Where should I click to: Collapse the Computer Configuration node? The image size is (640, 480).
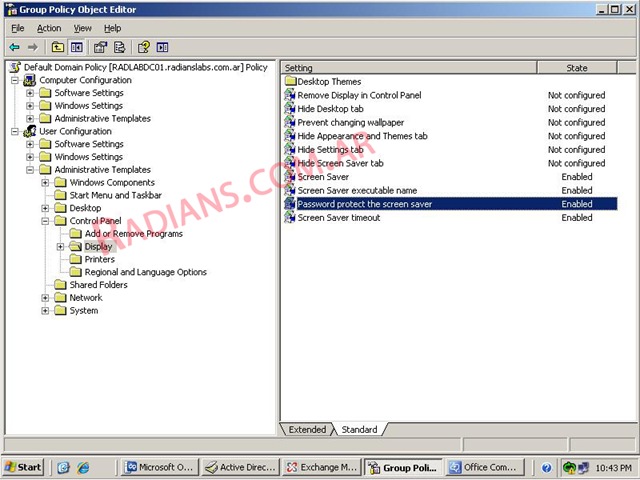[x=15, y=80]
